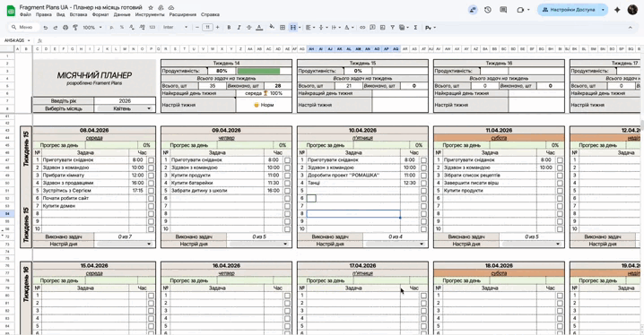Mark Купити домен as done

click(151, 206)
